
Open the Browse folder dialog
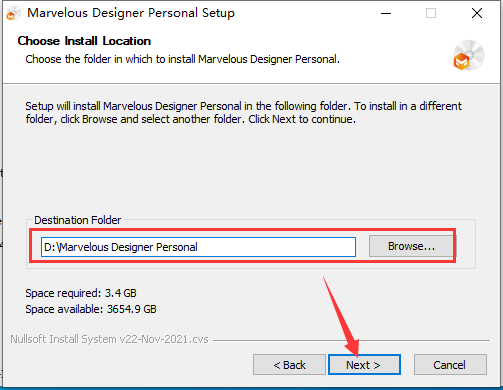pyautogui.click(x=411, y=246)
